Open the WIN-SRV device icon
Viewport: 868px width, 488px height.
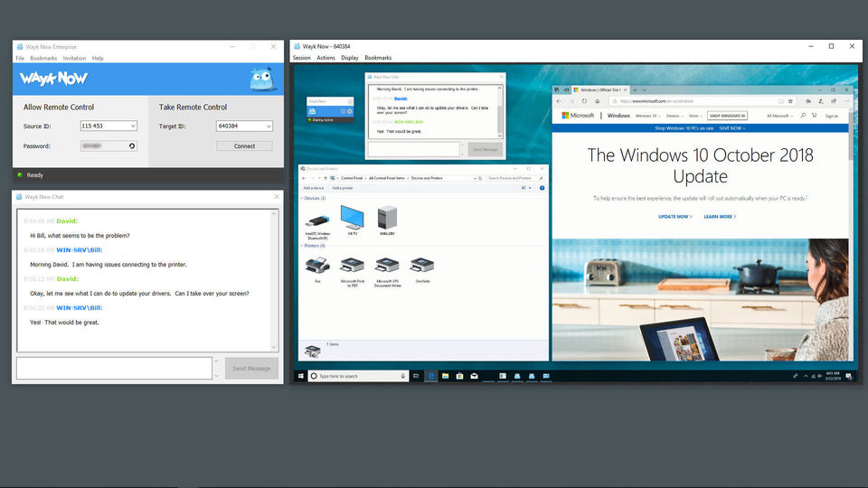387,218
